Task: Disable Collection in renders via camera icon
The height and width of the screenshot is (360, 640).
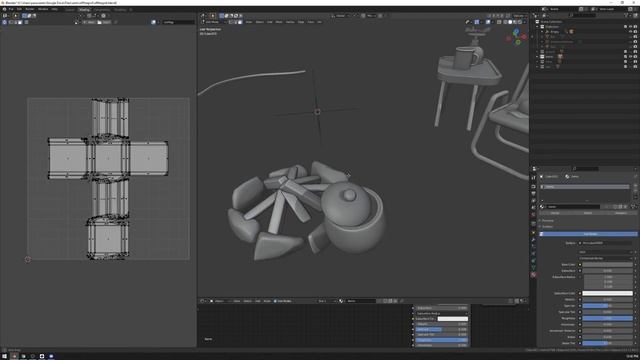Action: point(635,27)
